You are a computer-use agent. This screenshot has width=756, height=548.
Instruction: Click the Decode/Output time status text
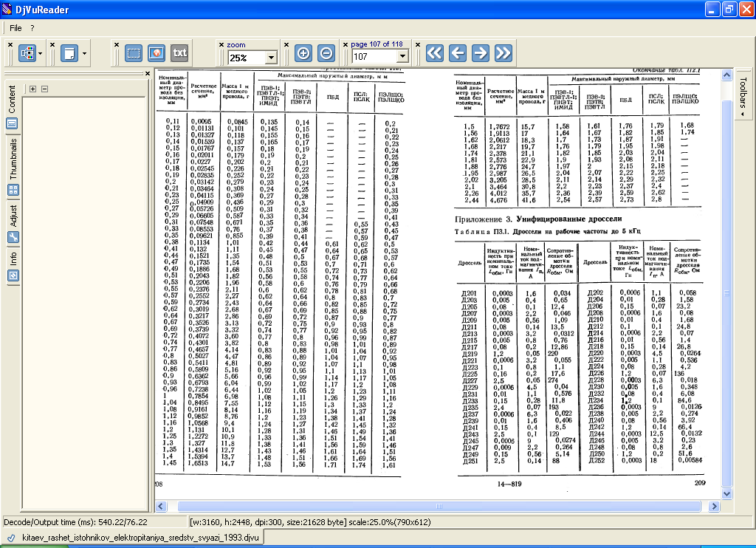(76, 522)
